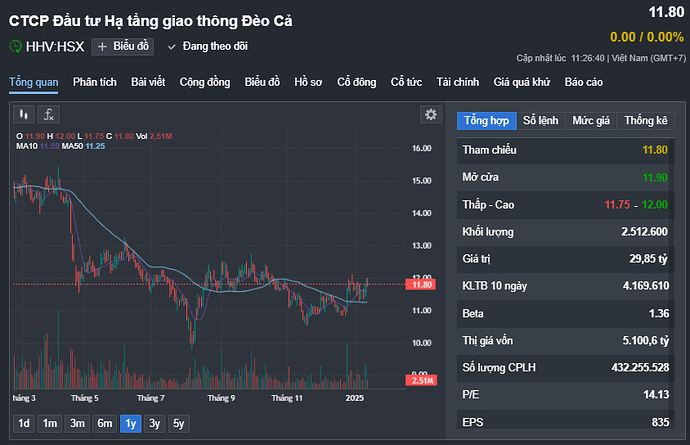Viewport: 690px width, 445px height.
Task: Open the Cổ tức tab
Action: tap(407, 82)
